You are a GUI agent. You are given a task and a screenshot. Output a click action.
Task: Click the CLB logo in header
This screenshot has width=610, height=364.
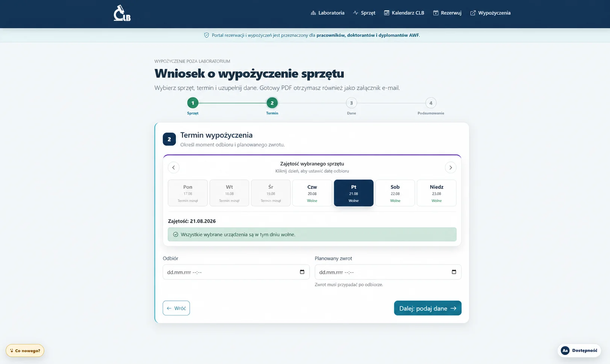tap(122, 13)
